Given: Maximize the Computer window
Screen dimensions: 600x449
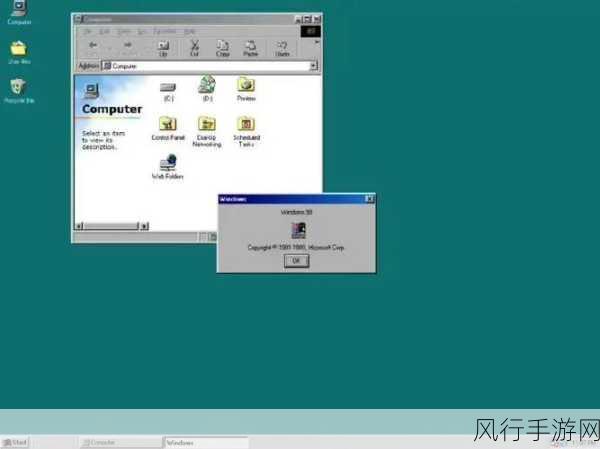Looking at the screenshot, I should 308,19.
